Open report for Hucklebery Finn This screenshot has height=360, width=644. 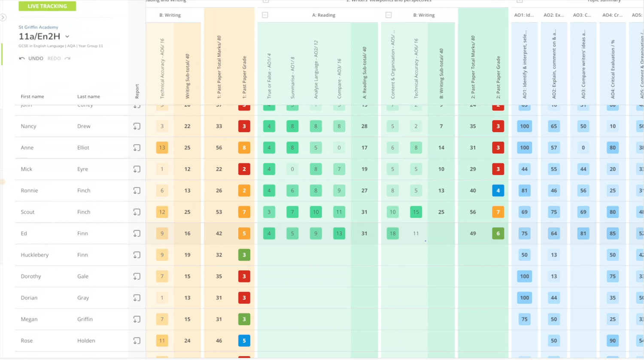point(137,255)
